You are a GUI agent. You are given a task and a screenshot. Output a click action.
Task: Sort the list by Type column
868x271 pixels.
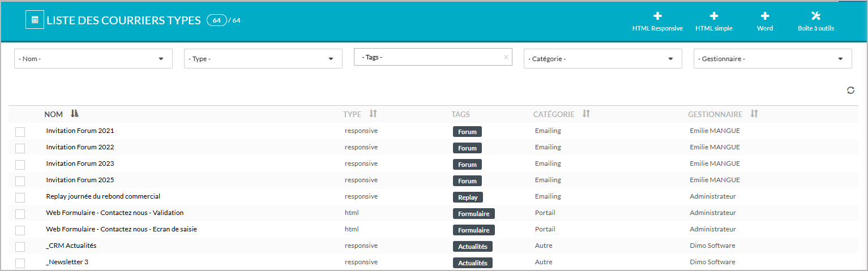[373, 114]
